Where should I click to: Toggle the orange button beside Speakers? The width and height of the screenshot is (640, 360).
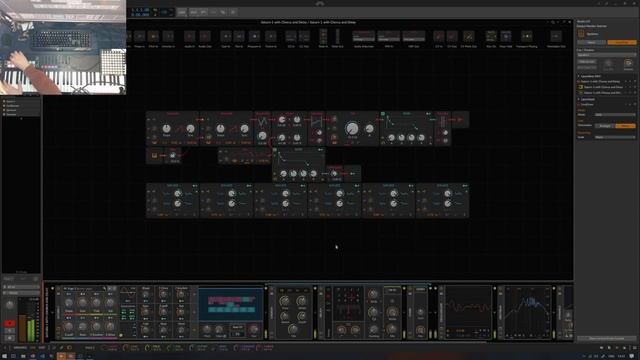coord(622,42)
